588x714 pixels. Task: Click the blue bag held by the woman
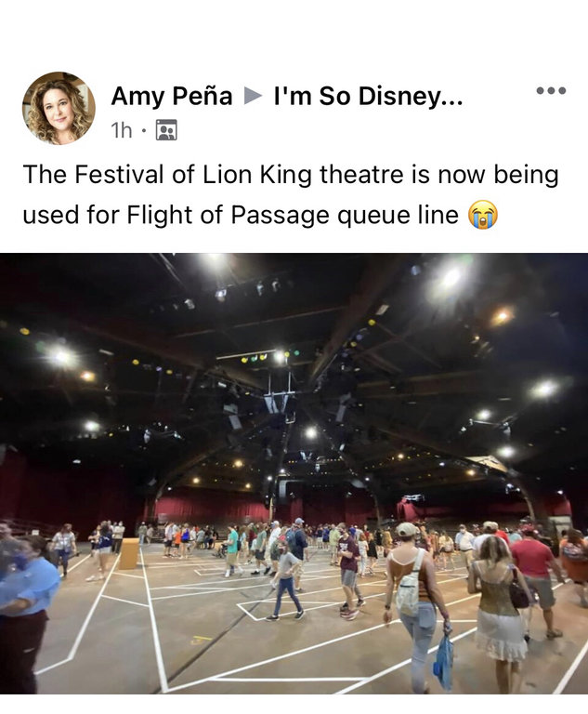tap(444, 660)
